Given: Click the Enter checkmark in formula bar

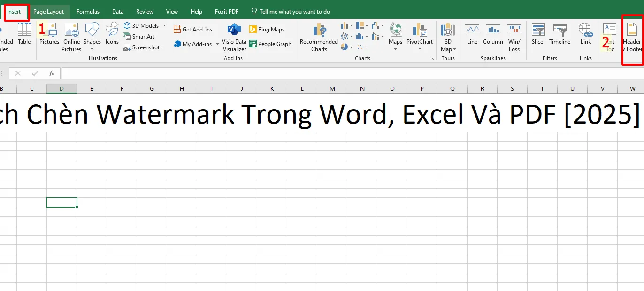Looking at the screenshot, I should [35, 73].
